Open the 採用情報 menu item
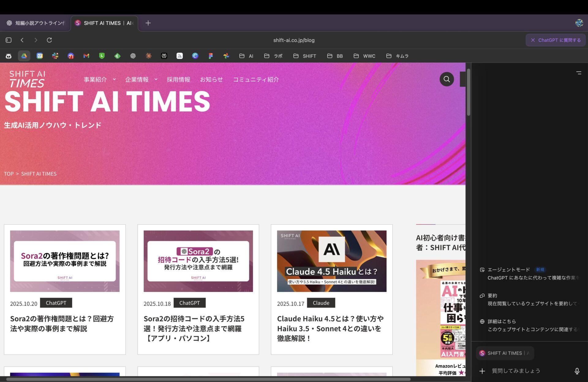This screenshot has width=588, height=382. [178, 80]
